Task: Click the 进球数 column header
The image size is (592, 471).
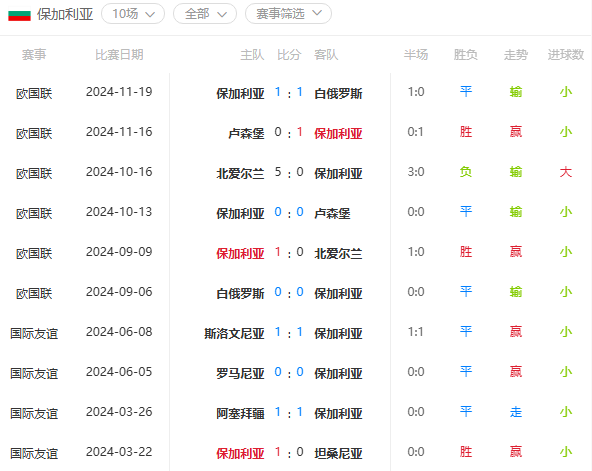Action: point(566,55)
